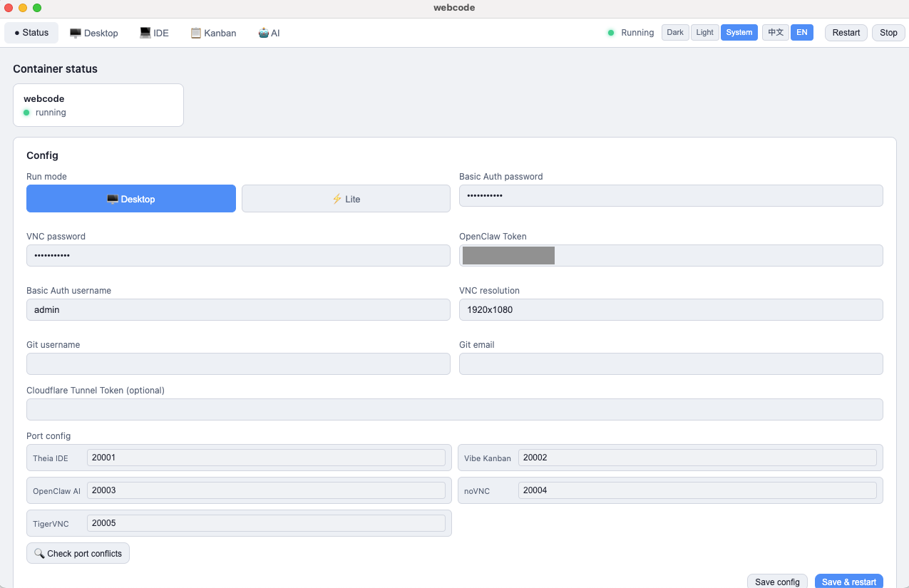Go to the AI tab
909x588 pixels.
(x=269, y=33)
